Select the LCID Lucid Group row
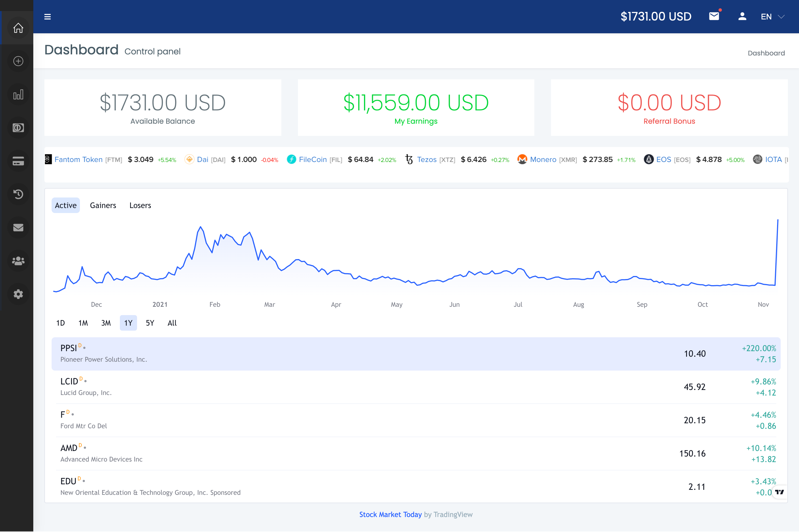Viewport: 799px width, 532px height. (416, 387)
